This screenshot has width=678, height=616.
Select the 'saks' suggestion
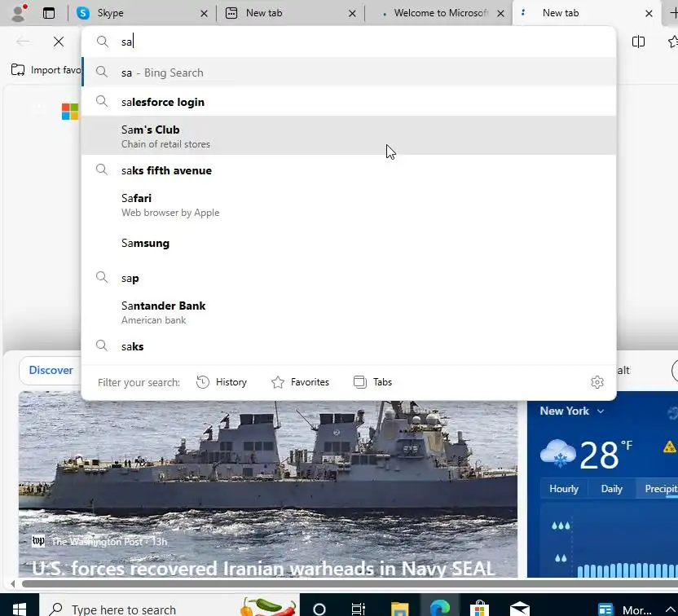pyautogui.click(x=349, y=346)
